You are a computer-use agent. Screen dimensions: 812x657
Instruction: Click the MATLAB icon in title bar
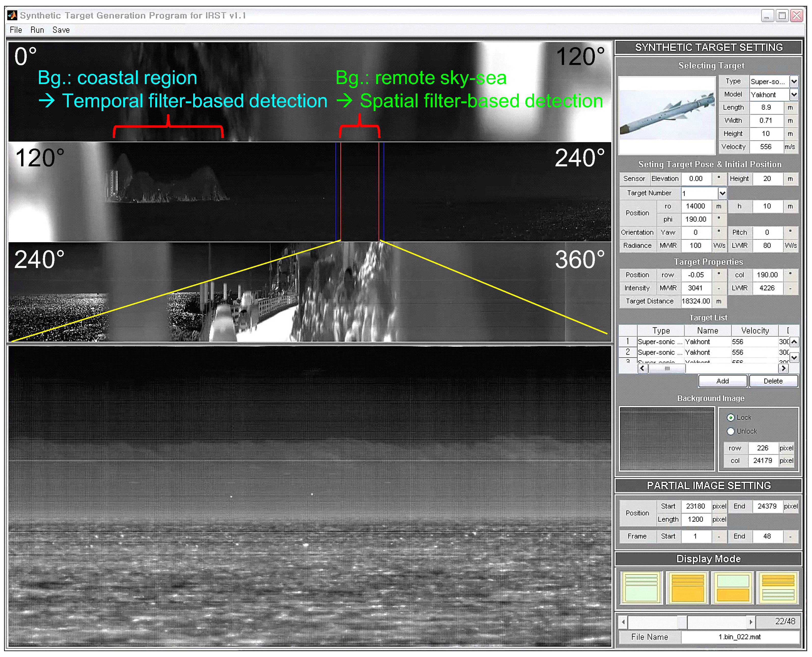coord(12,15)
